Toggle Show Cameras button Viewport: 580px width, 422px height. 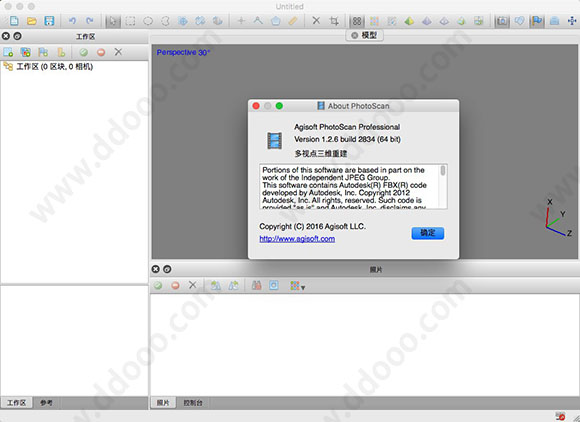(x=502, y=21)
